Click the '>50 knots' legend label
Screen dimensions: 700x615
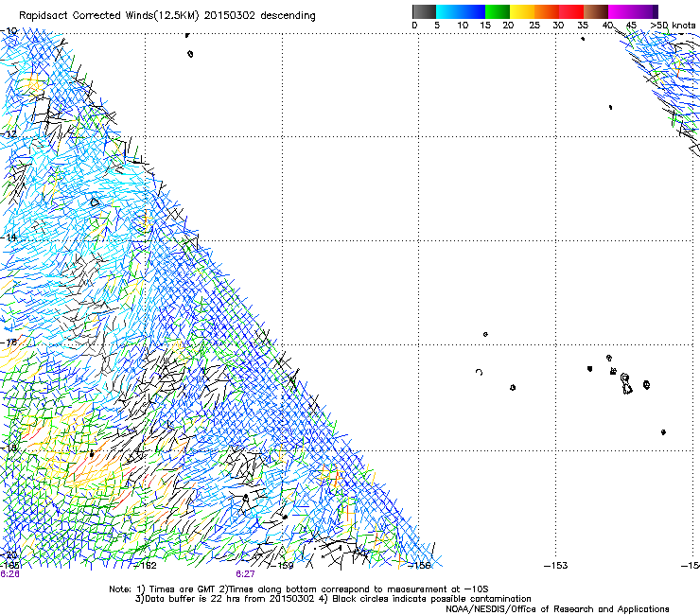point(673,26)
